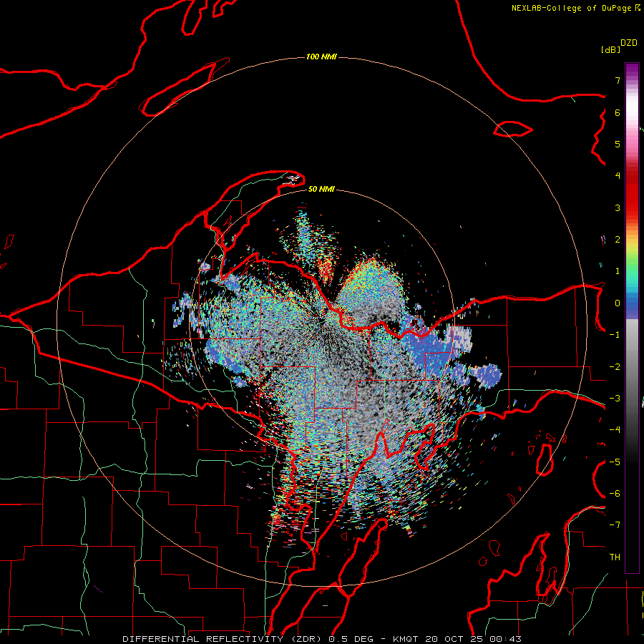Click the 0 value on the color scale
The image size is (644, 644).
click(x=618, y=303)
